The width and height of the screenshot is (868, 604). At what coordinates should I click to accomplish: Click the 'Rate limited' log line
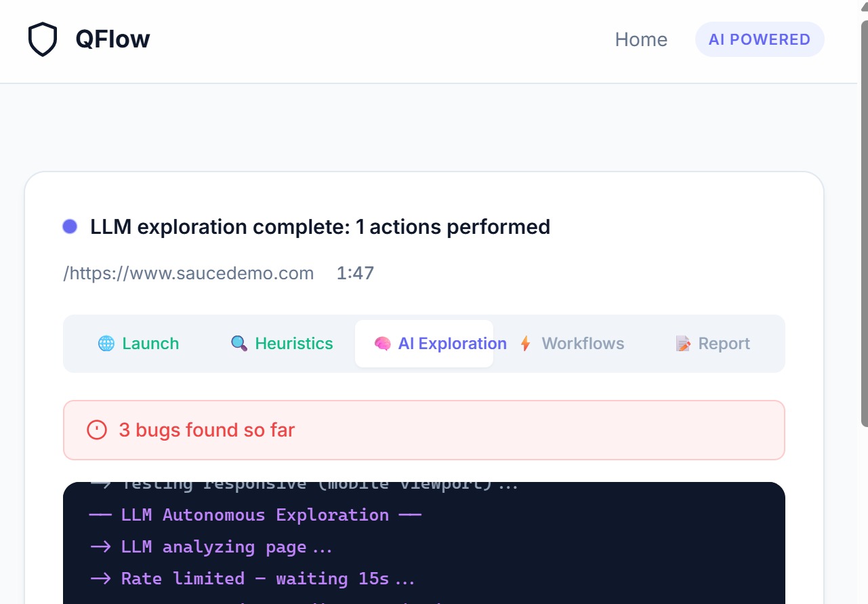pos(252,578)
